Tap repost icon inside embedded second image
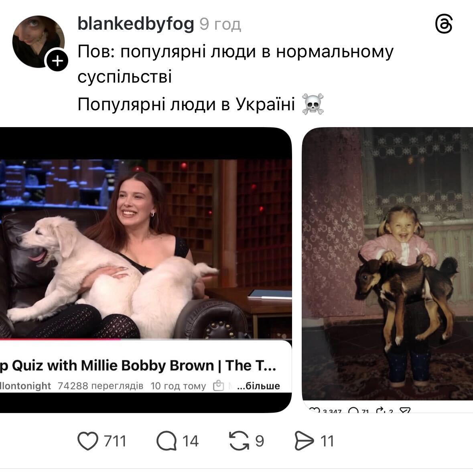 click(x=381, y=410)
